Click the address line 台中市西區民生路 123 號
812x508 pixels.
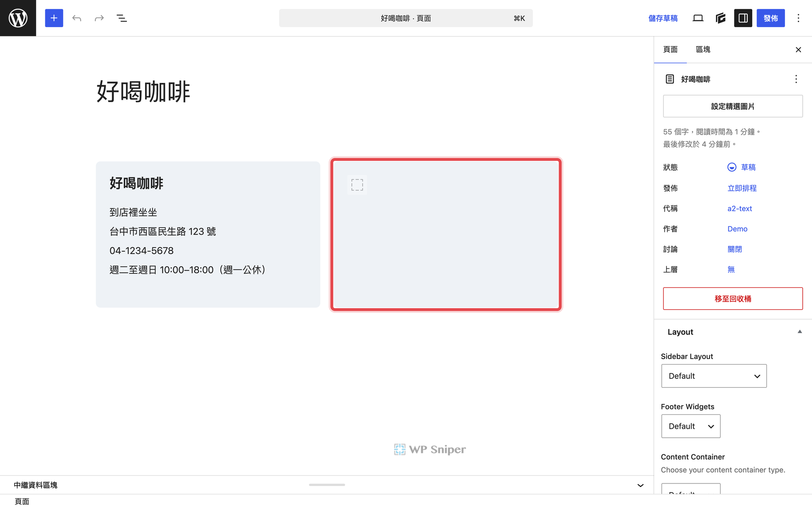click(163, 232)
